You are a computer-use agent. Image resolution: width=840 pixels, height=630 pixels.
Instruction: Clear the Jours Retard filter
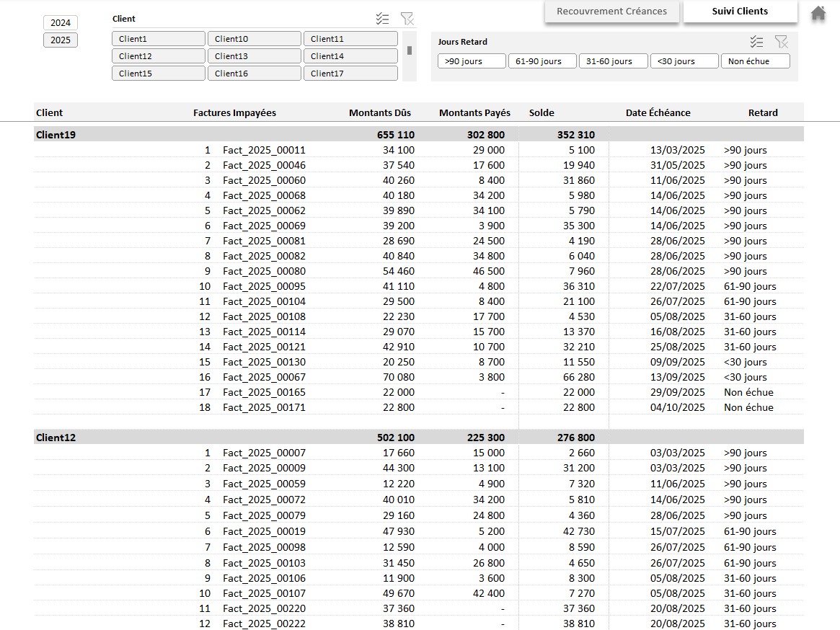pyautogui.click(x=781, y=42)
